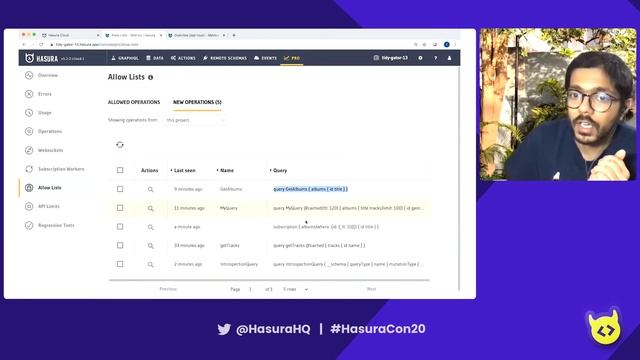Screen dimensions: 640x360
Task: Go to Errors label in sidebar
Action: point(45,94)
